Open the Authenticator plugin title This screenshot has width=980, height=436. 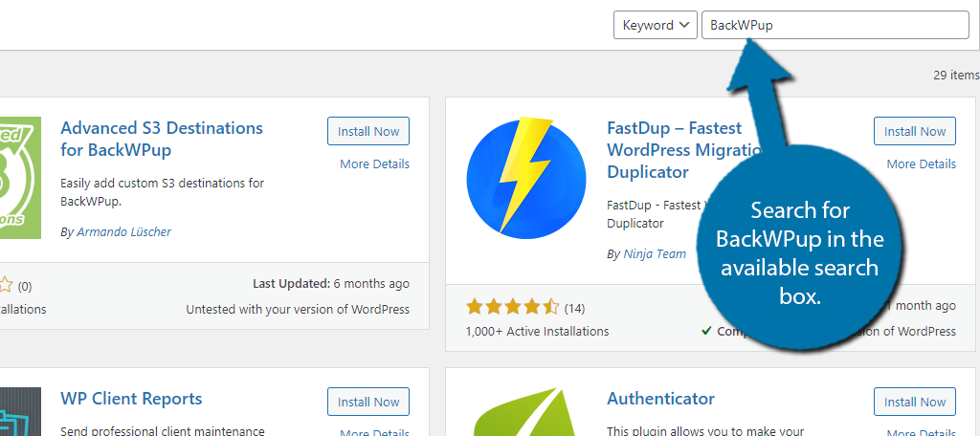[x=660, y=399]
